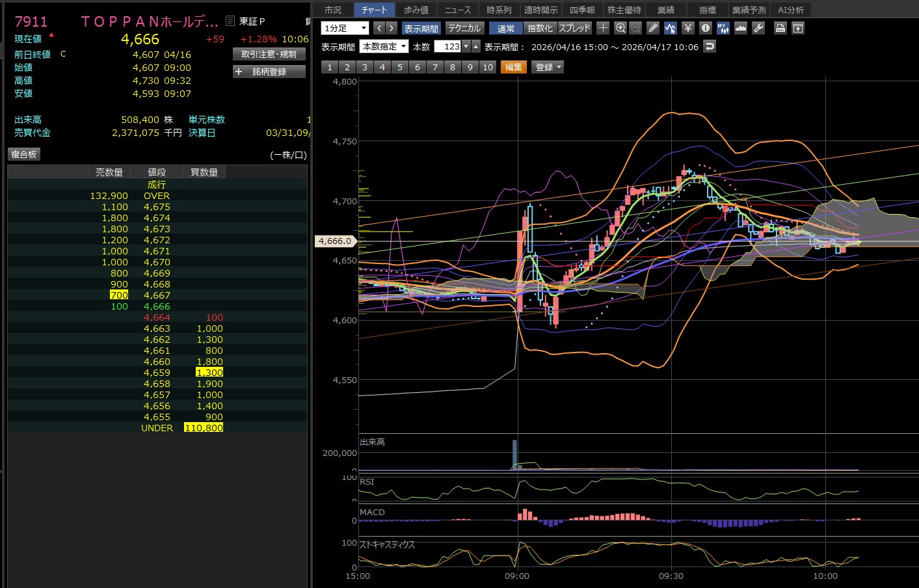Click the 銘柄登録 button

pyautogui.click(x=269, y=72)
